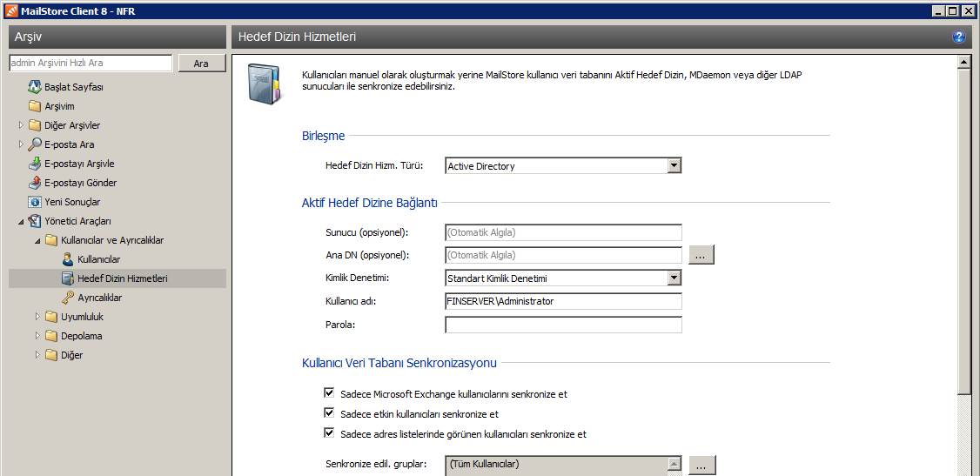The image size is (980, 476).
Task: Click the Ara search button
Action: (x=201, y=64)
